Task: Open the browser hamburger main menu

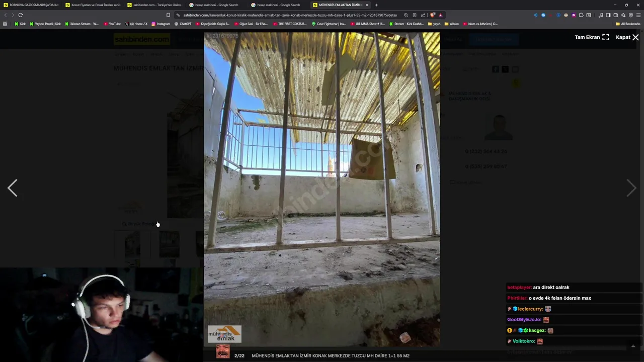Action: click(x=638, y=15)
